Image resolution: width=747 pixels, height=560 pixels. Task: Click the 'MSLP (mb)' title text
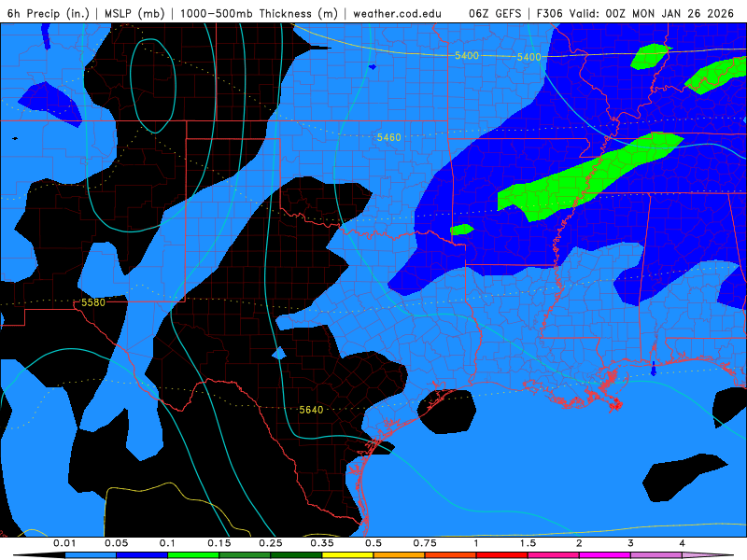[134, 13]
